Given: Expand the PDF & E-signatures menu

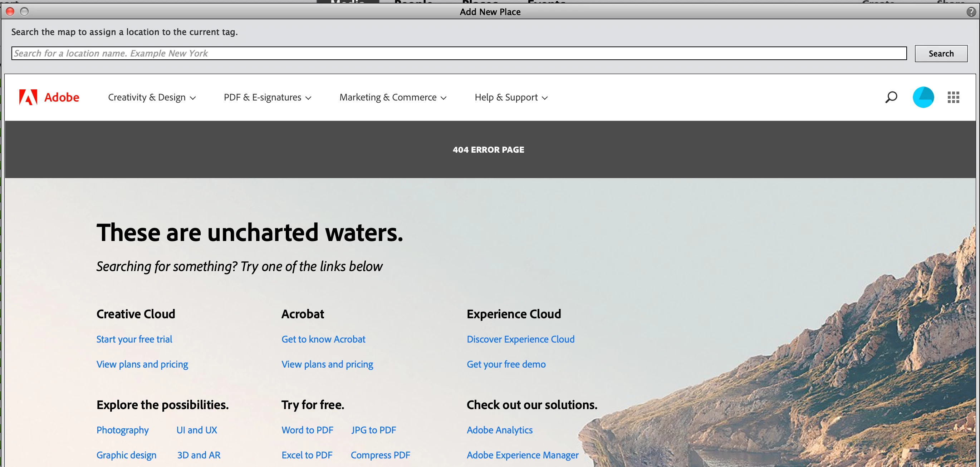Looking at the screenshot, I should [x=268, y=97].
